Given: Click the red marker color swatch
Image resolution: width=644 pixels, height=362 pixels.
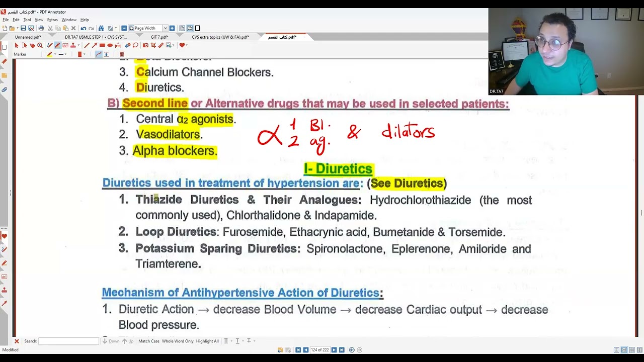Looking at the screenshot, I should 80,54.
